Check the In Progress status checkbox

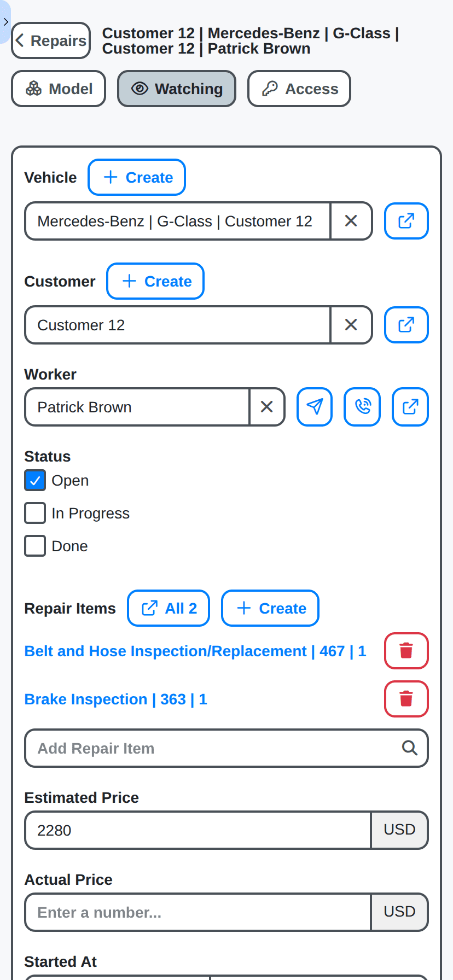point(35,513)
